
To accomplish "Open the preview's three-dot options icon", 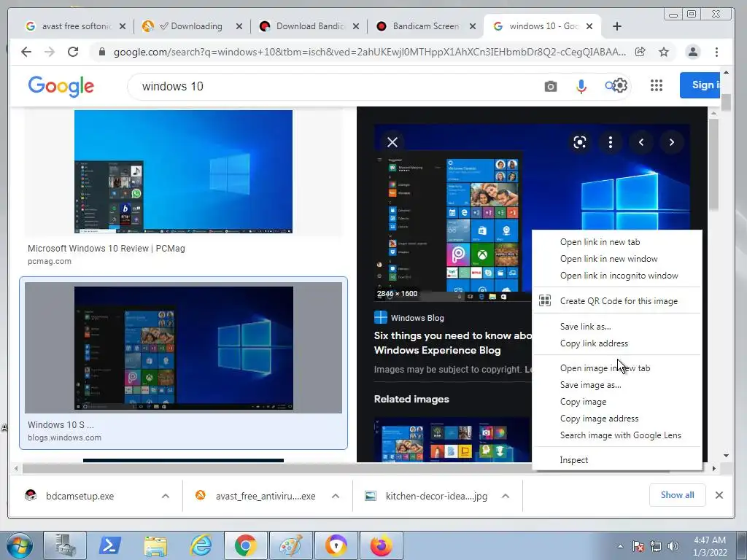I will coord(611,142).
